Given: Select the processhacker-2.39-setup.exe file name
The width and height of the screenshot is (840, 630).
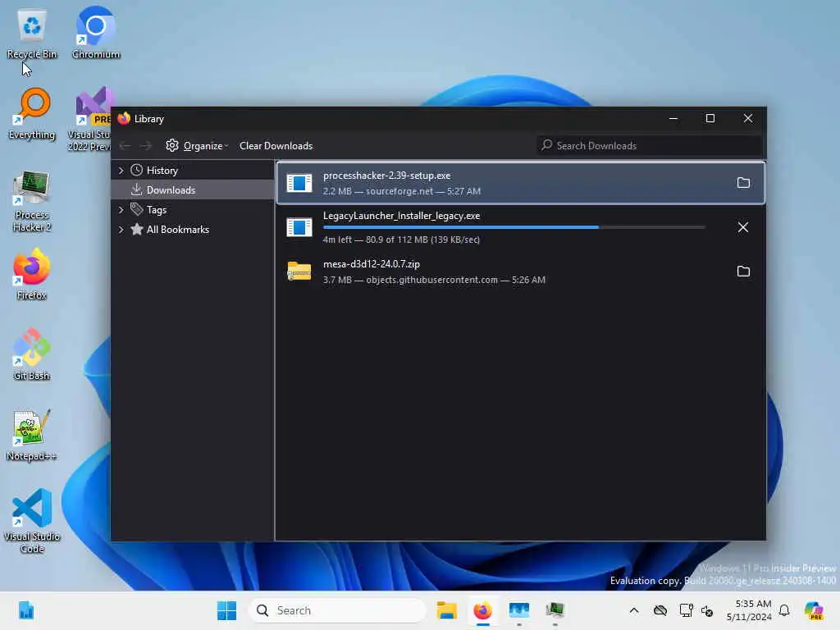Looking at the screenshot, I should coord(387,176).
